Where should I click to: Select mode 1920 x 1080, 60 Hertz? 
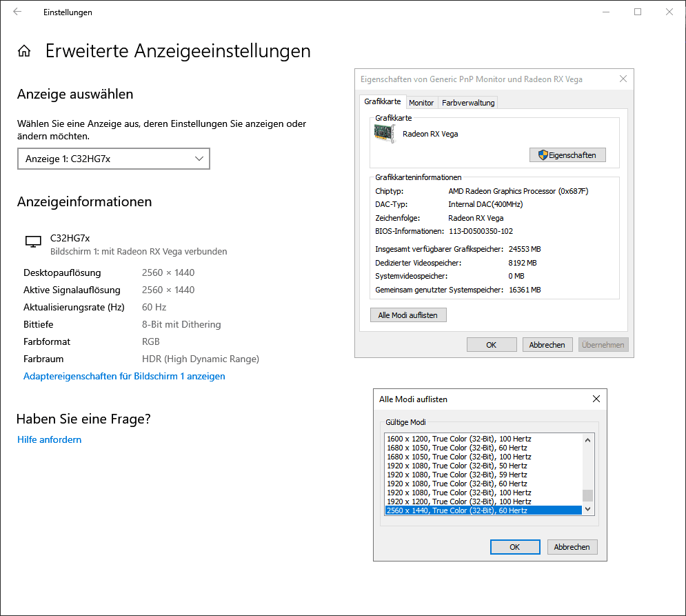[483, 484]
